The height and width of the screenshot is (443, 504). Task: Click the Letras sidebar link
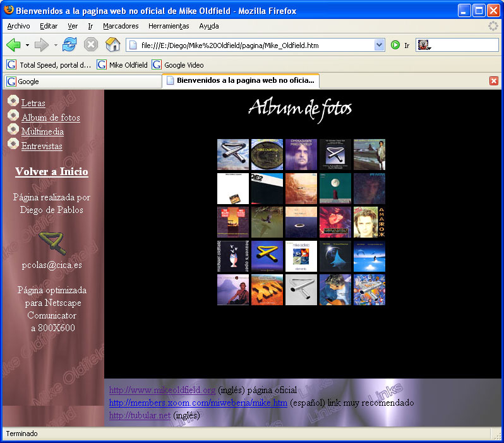33,103
